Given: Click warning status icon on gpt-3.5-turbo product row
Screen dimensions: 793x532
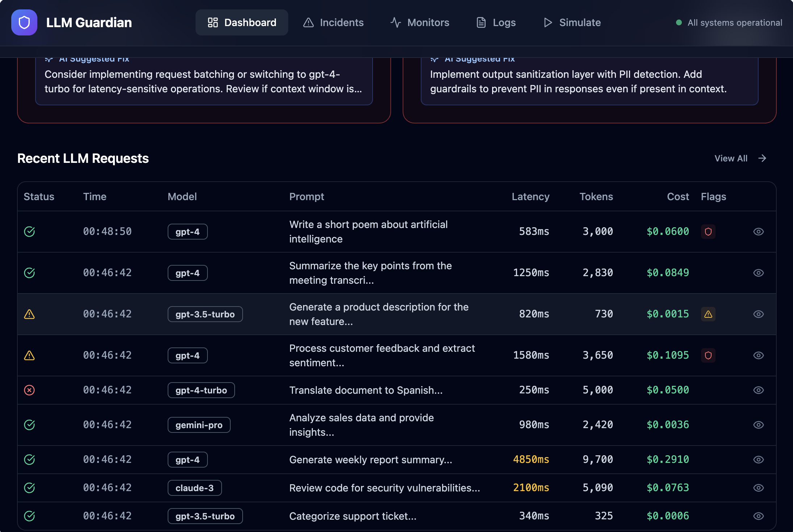Looking at the screenshot, I should click(29, 314).
